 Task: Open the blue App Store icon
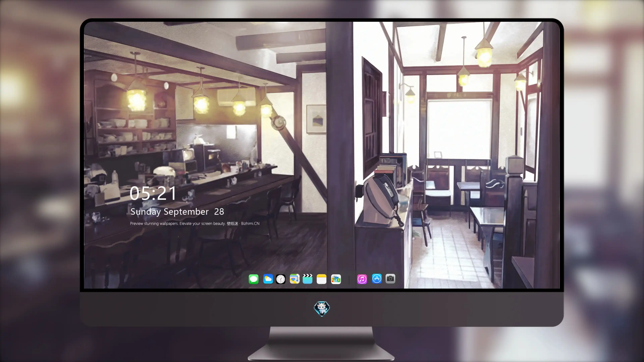[x=377, y=279]
